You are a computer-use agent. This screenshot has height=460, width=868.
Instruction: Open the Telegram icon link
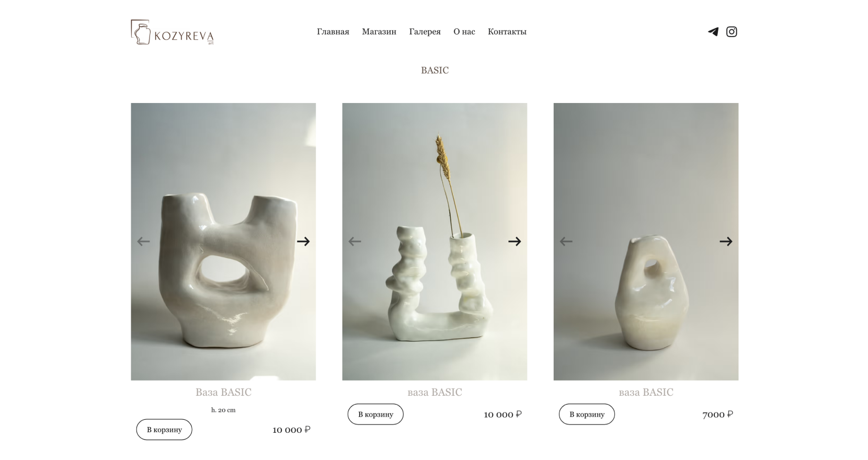pyautogui.click(x=713, y=32)
